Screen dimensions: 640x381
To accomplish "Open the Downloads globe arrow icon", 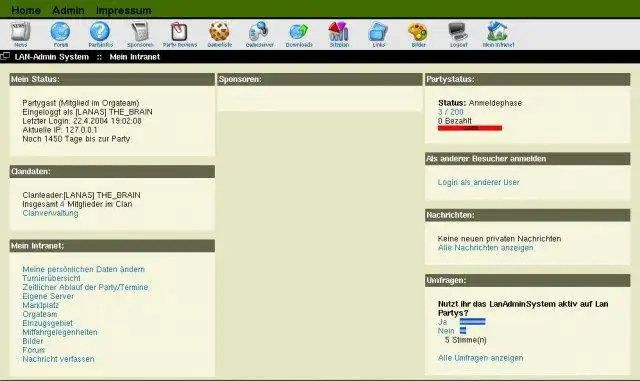I will pyautogui.click(x=299, y=32).
